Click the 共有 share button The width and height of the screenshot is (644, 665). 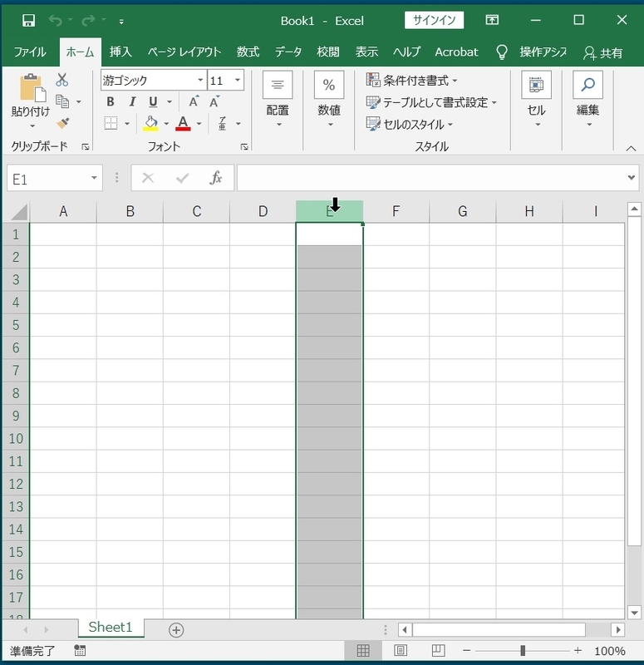pos(603,52)
